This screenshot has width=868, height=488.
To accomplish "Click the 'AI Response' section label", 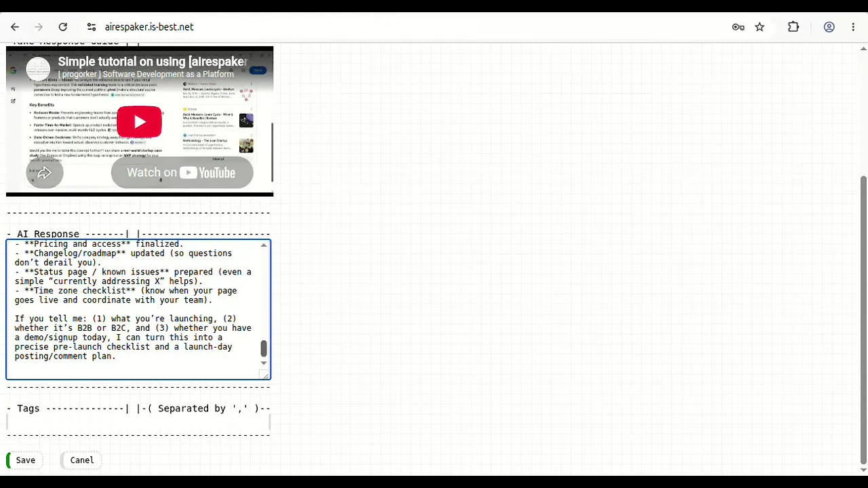I will 47,234.
